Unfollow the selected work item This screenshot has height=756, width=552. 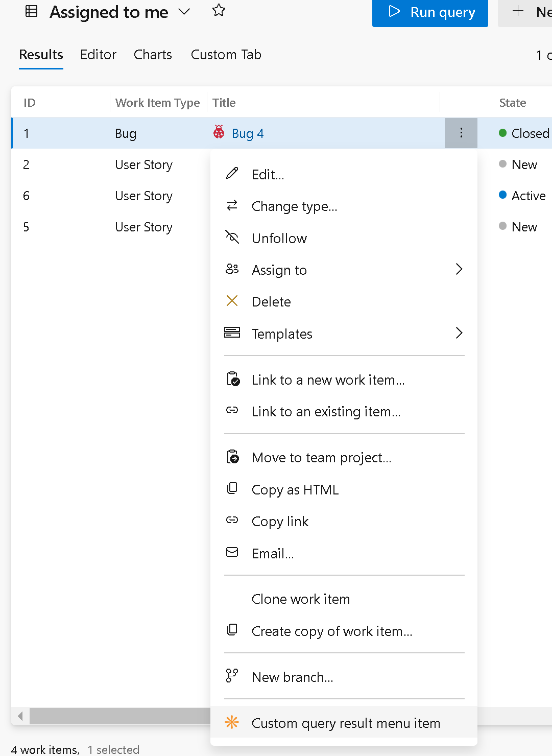tap(279, 238)
